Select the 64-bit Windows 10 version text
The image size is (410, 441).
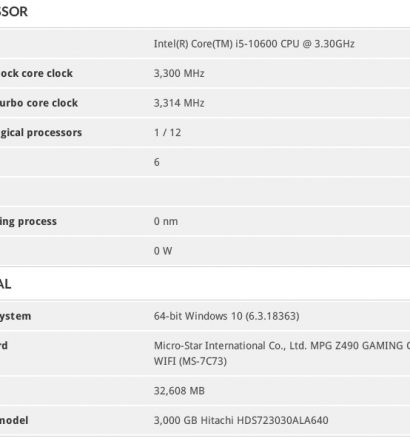(226, 316)
